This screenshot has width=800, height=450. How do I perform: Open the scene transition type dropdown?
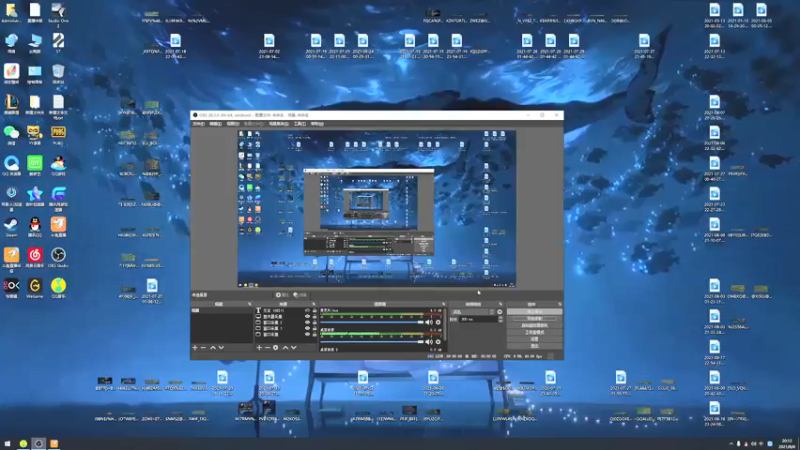(473, 312)
